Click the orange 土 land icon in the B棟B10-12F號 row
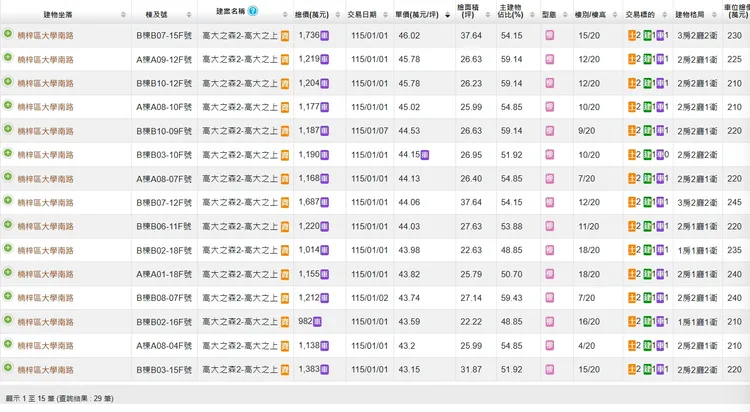750x412 pixels. coord(632,84)
